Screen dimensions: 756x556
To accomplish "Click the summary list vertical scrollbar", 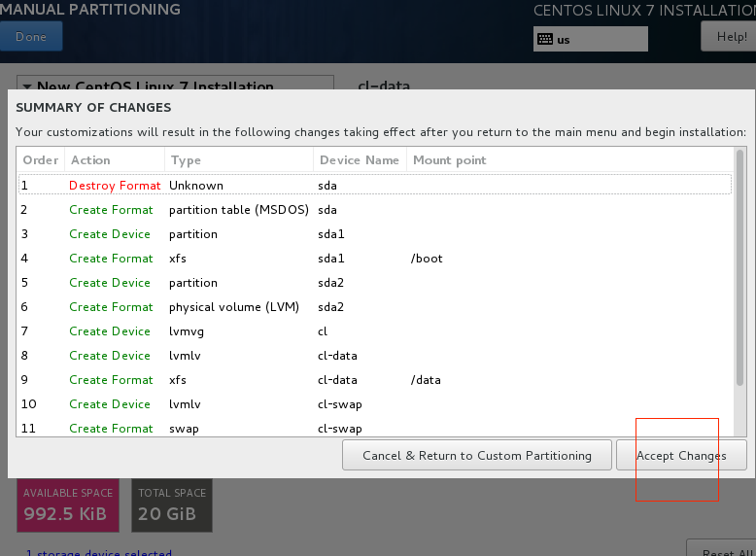I will (740, 268).
